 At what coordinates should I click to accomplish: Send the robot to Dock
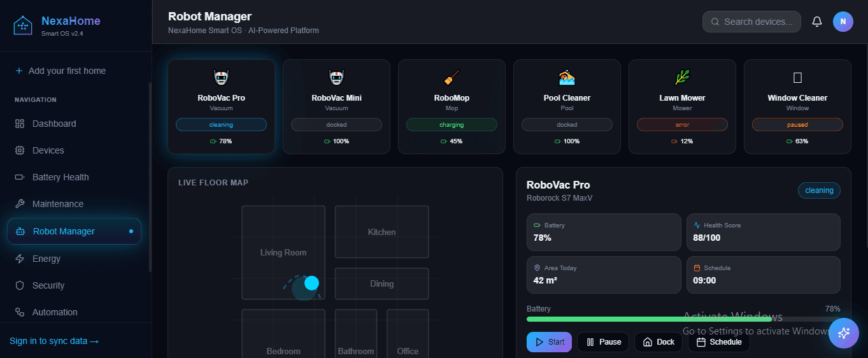pos(658,342)
